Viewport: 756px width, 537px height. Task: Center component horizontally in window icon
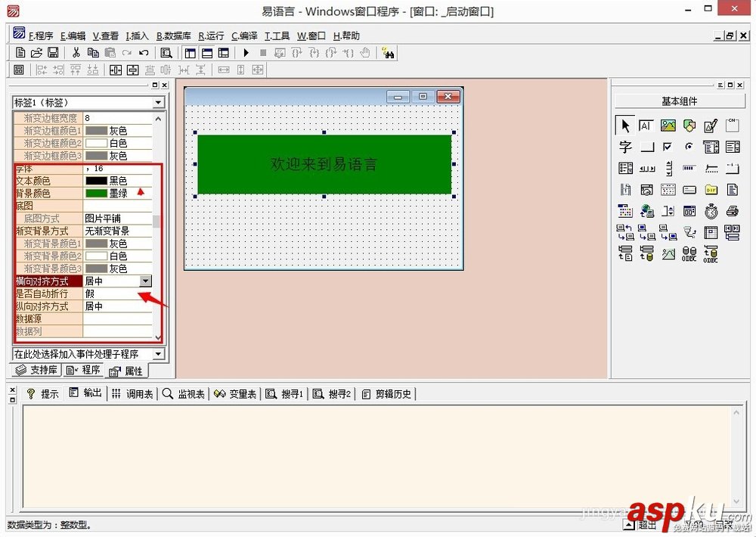(x=116, y=70)
